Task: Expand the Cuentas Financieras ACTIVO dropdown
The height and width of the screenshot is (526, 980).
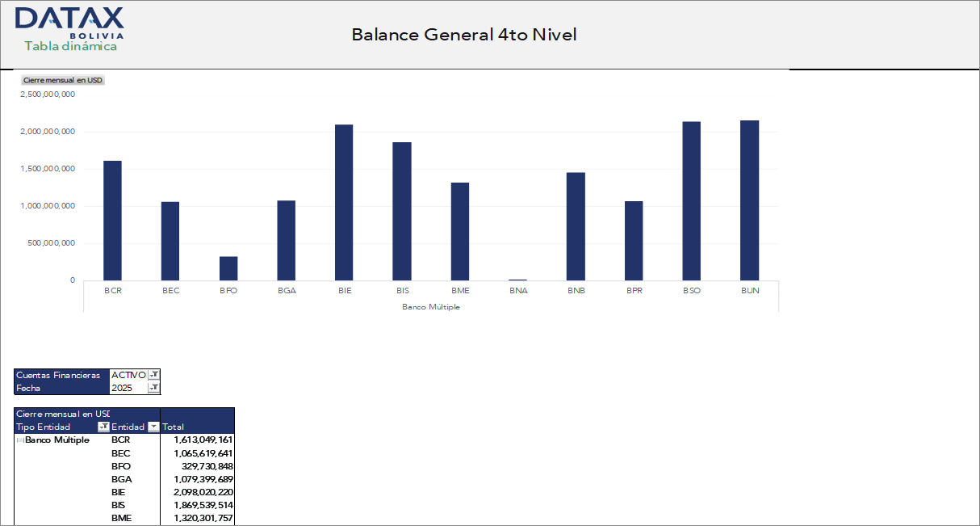Action: pyautogui.click(x=153, y=375)
